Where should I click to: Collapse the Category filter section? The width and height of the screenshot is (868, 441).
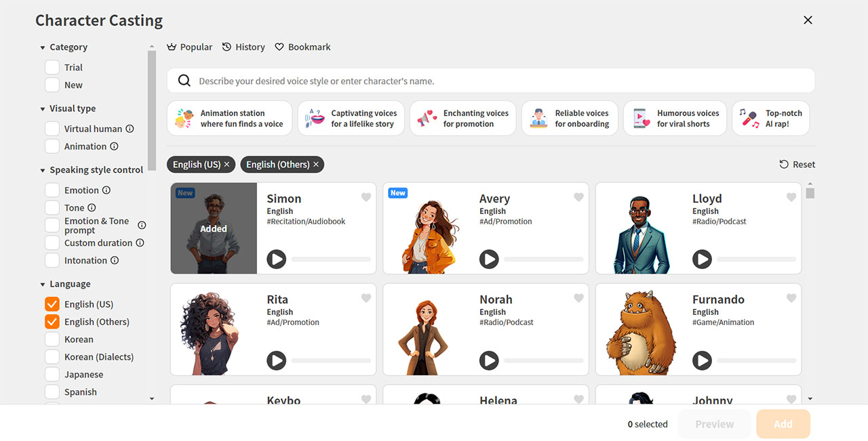click(43, 47)
